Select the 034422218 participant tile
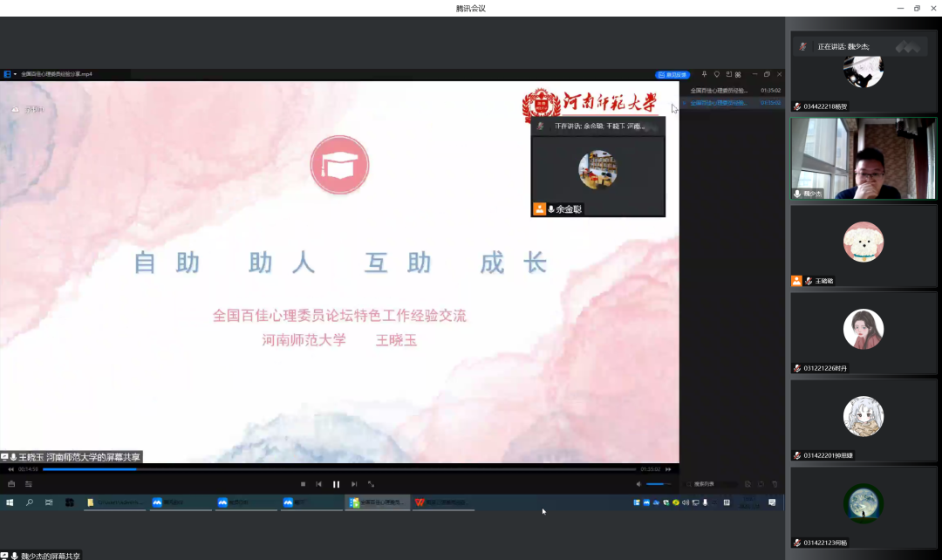This screenshot has height=560, width=942. 863,72
